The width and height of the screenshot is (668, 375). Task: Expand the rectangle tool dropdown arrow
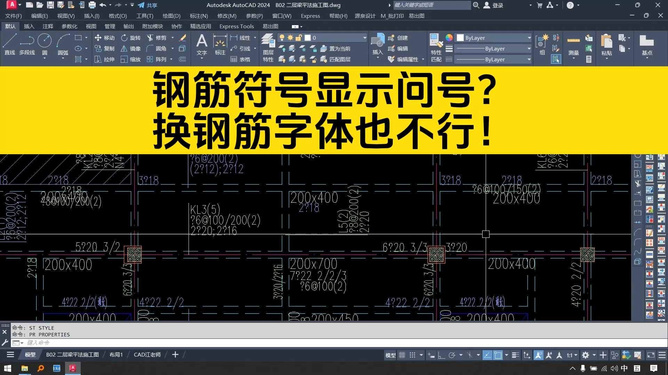click(x=86, y=38)
